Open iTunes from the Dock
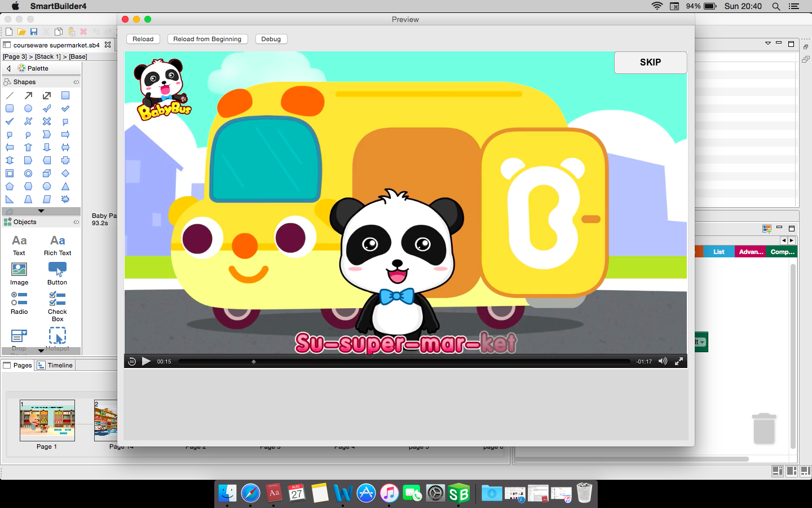The height and width of the screenshot is (508, 812). pos(389,493)
